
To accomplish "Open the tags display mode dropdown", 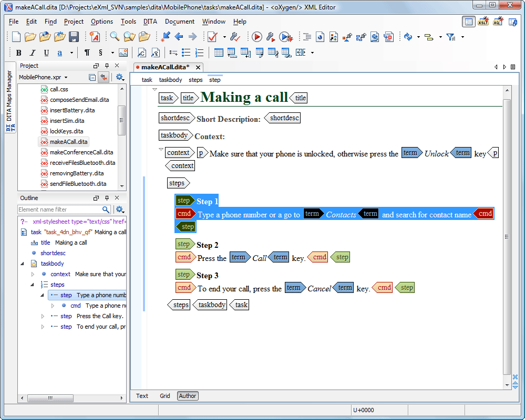I will [x=440, y=37].
